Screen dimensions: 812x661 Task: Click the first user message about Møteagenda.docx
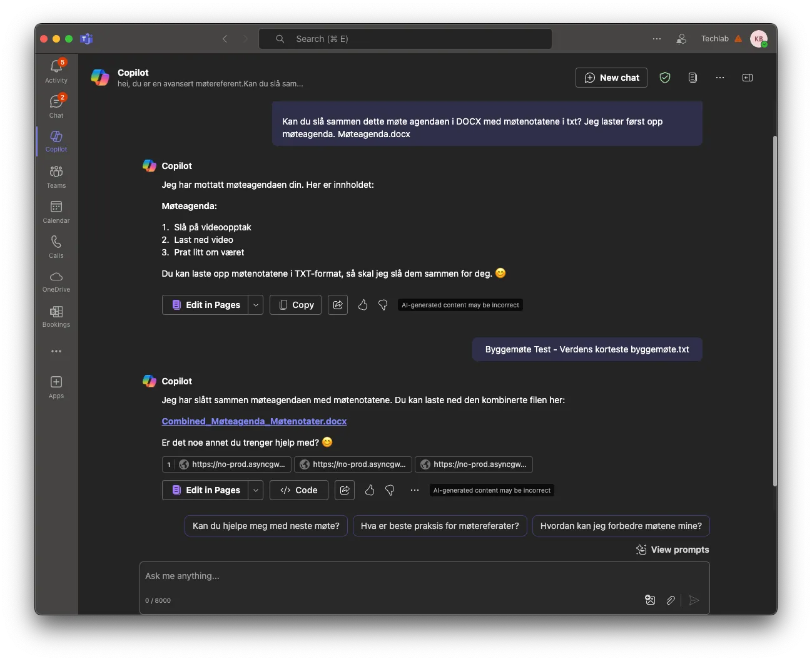[487, 123]
